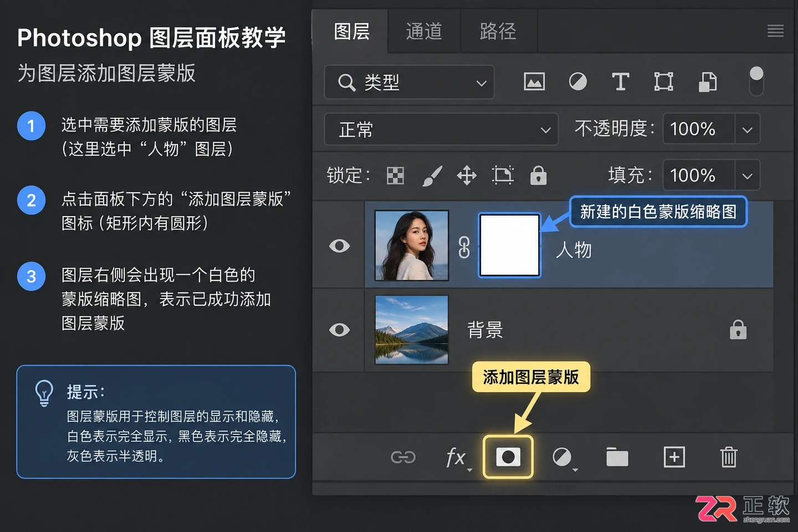The height and width of the screenshot is (532, 798).
Task: Click mask link icon on 人物 layer
Action: pyautogui.click(x=464, y=248)
